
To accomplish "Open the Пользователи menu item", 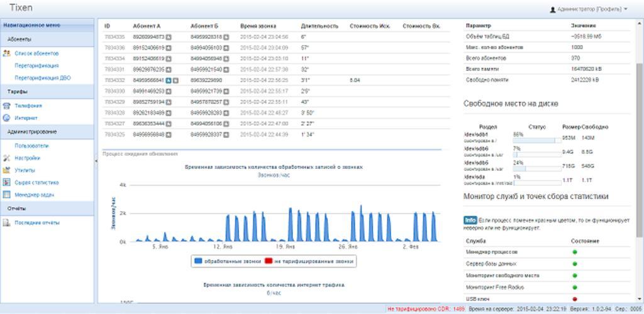I will [32, 145].
